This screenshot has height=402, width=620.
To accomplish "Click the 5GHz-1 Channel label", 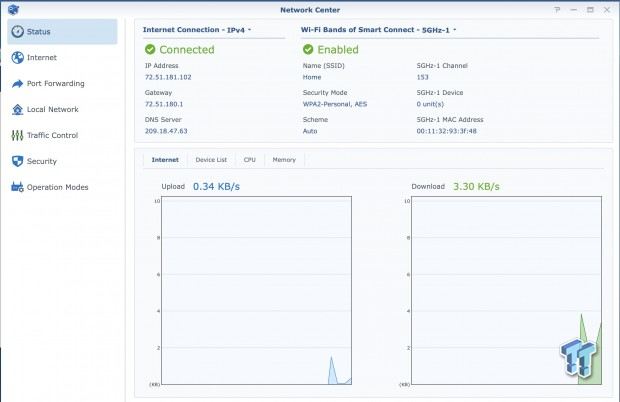I will click(442, 66).
